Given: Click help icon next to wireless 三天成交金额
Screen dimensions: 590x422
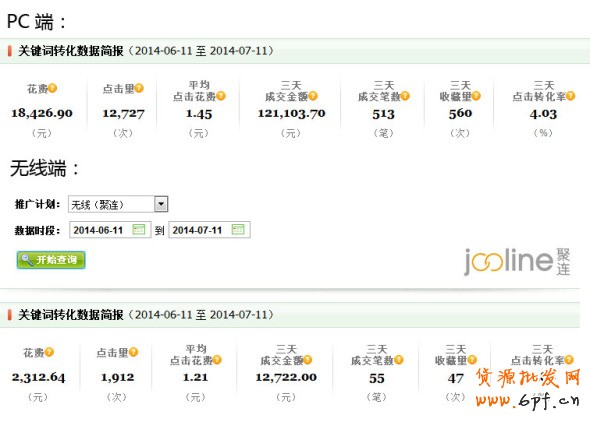Looking at the screenshot, I should [x=308, y=360].
